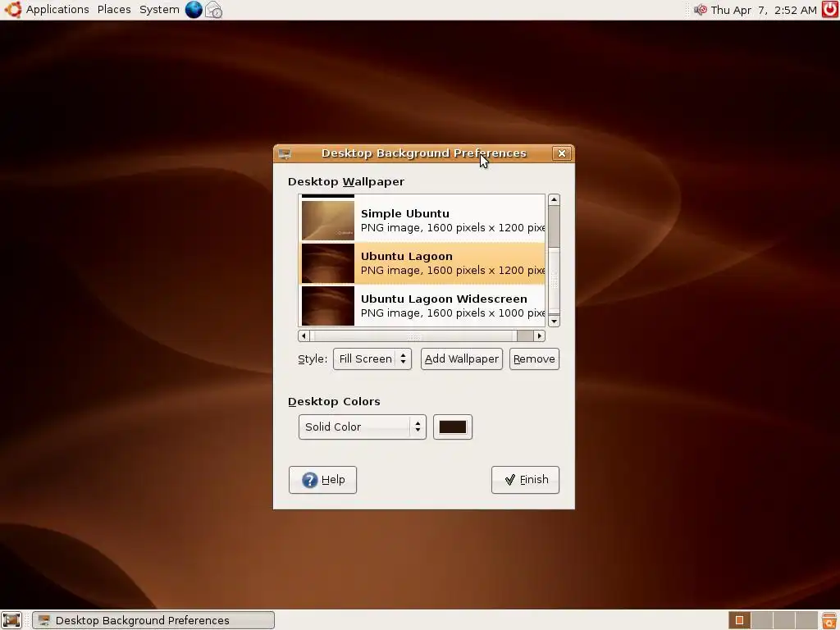
Task: Click the dialog title bar monitor icon
Action: click(285, 153)
